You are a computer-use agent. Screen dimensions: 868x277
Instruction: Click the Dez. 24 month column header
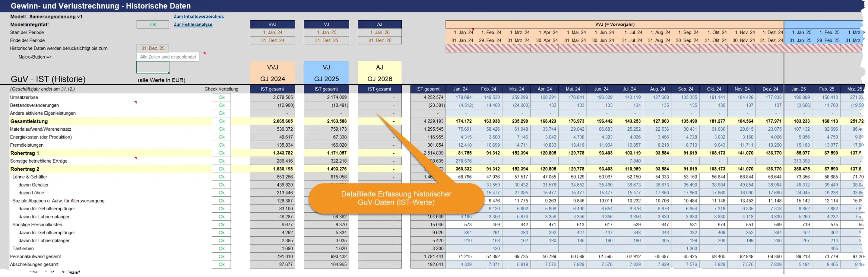pos(770,89)
